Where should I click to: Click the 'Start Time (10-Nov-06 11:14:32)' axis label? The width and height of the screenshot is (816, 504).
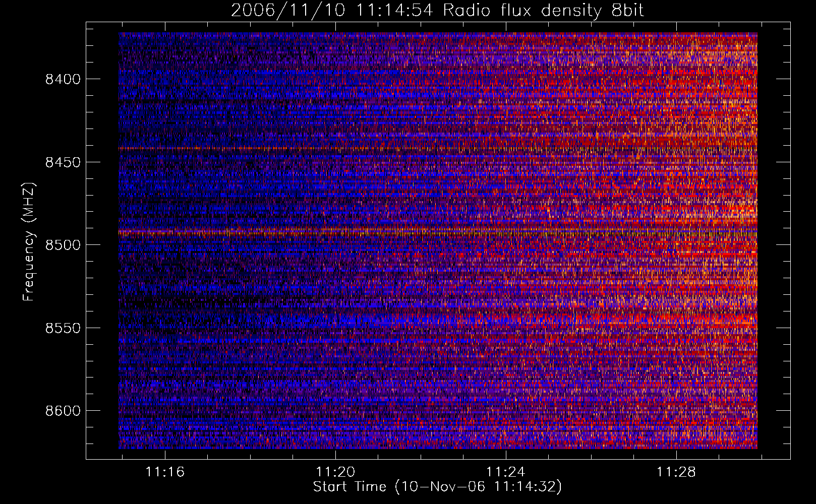coord(437,487)
